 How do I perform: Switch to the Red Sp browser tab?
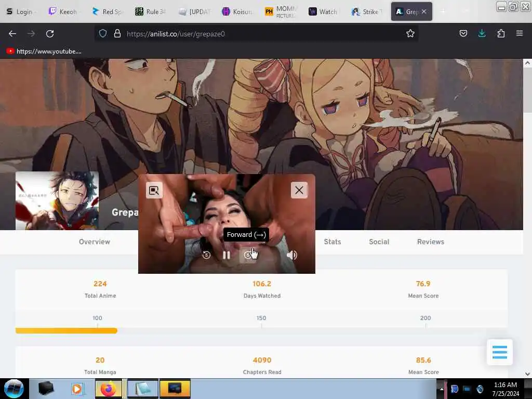(107, 11)
